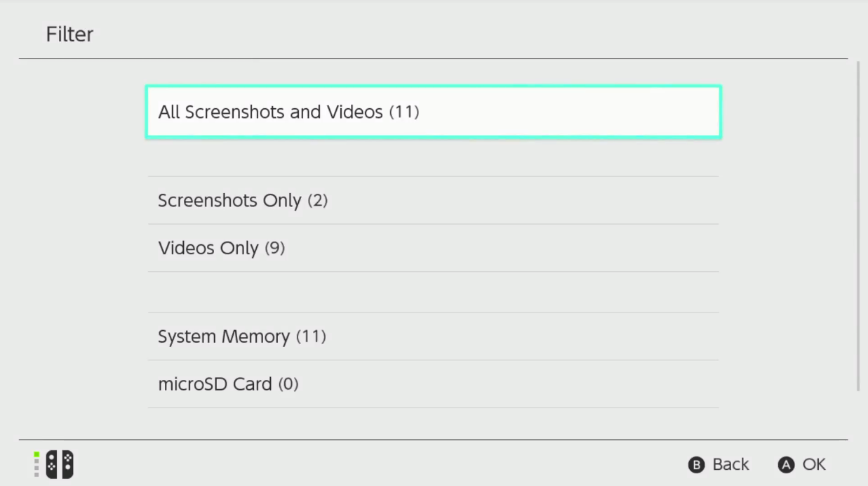
Task: Filter by Screenshots Only
Action: pos(433,201)
